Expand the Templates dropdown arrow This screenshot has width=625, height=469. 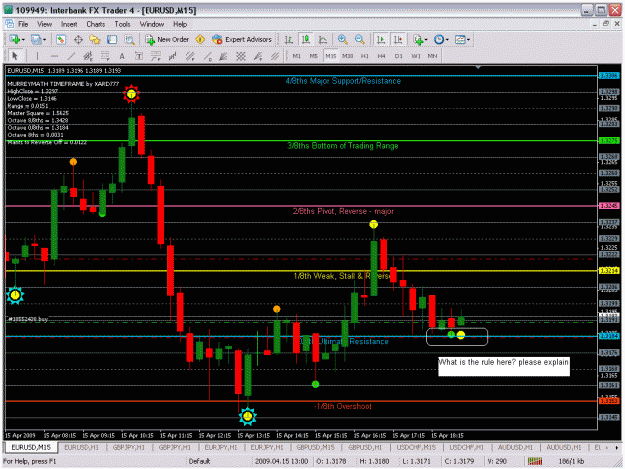click(468, 39)
